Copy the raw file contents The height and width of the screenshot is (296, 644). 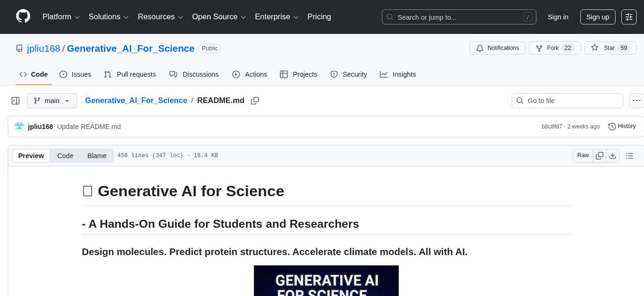599,155
